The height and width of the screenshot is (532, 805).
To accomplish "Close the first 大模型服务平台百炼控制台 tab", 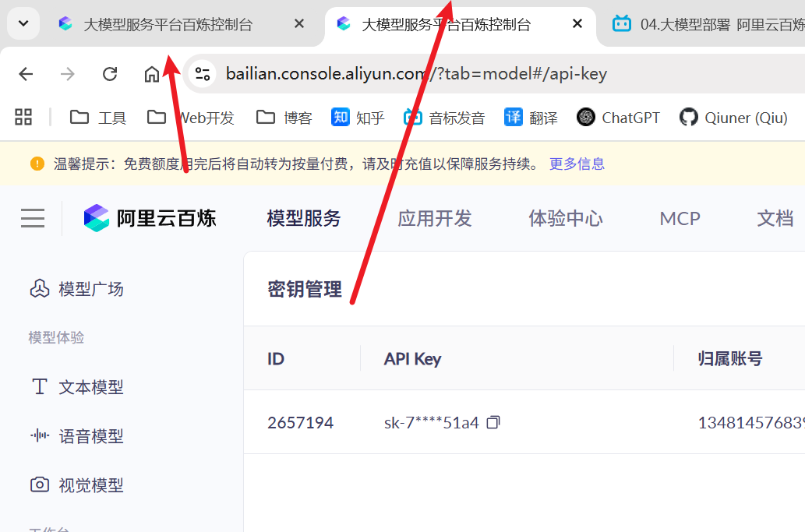I will (299, 23).
